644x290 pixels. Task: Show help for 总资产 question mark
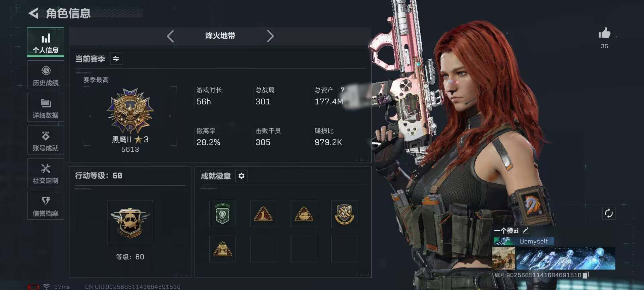[x=342, y=90]
